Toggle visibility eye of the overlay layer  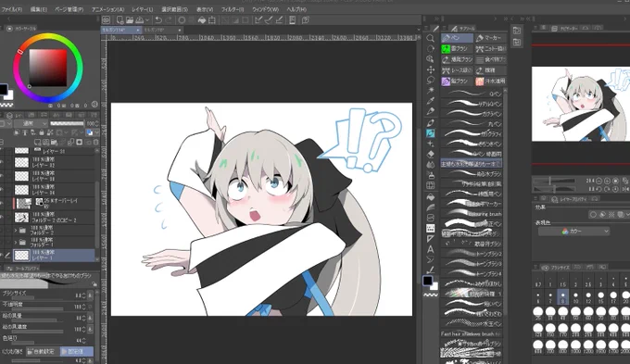click(x=2, y=203)
